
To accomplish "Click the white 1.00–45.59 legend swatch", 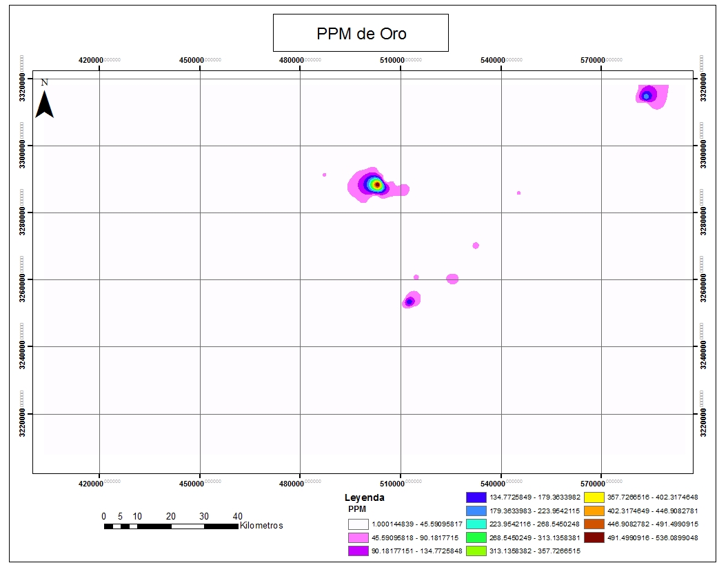I will click(358, 524).
